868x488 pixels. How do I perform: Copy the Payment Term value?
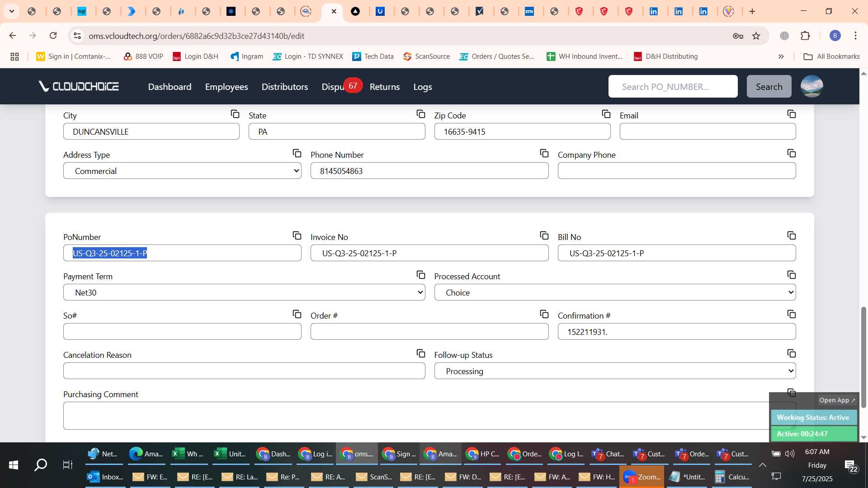421,275
